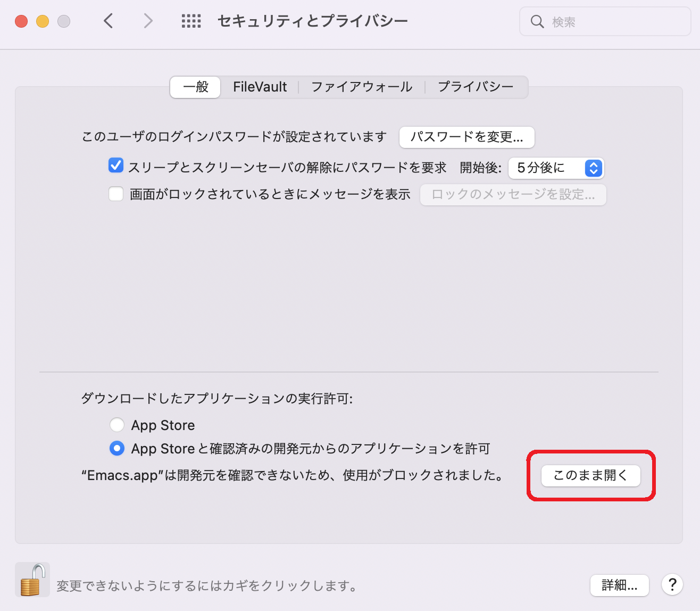700x611 pixels.
Task: Enable lock screen message checkbox
Action: (x=116, y=194)
